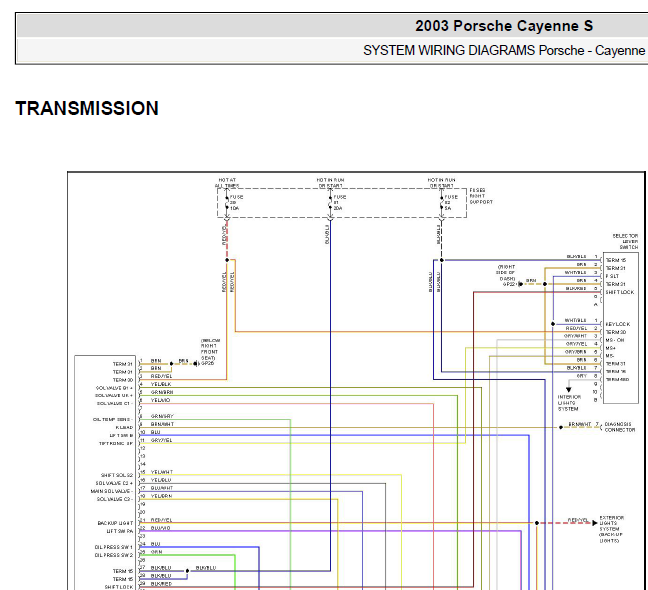Screen dimensions: 648x590
Task: Click the "TIPTRONIC UP" label
Action: click(x=116, y=443)
